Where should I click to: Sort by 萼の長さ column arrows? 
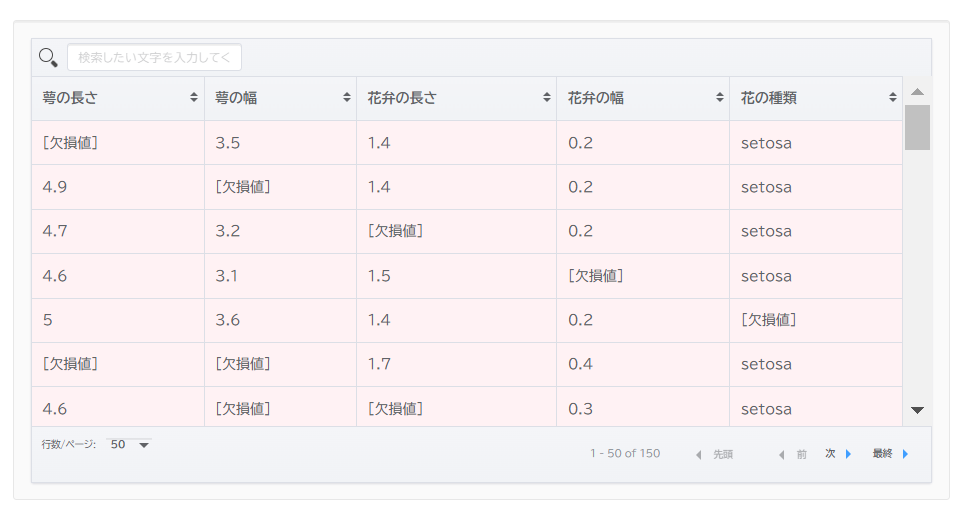point(193,98)
